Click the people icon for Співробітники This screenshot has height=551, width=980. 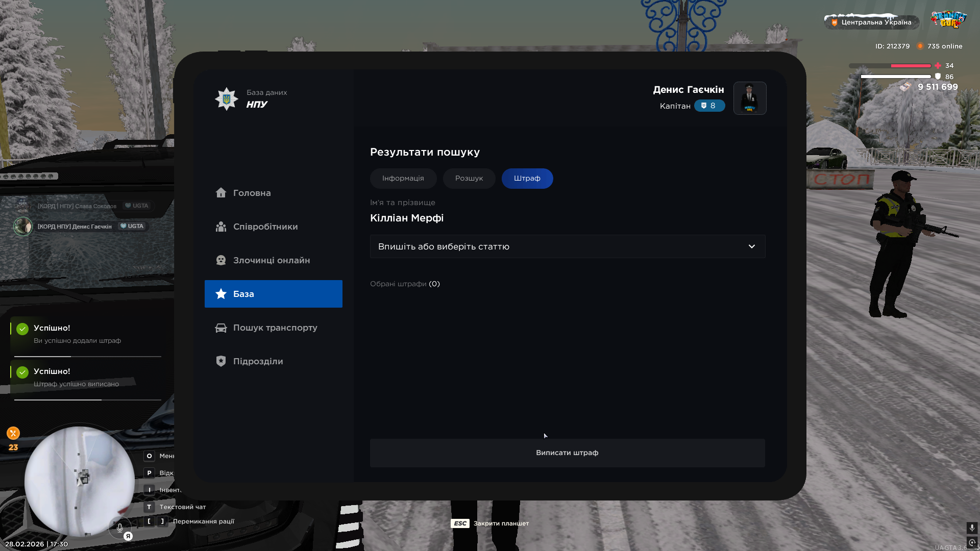220,227
